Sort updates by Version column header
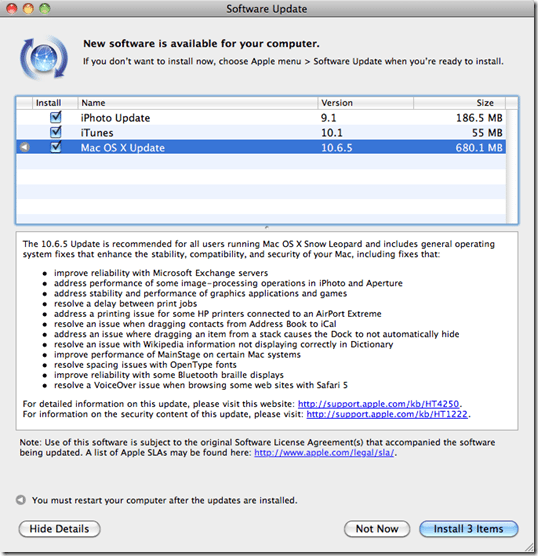 (x=366, y=103)
